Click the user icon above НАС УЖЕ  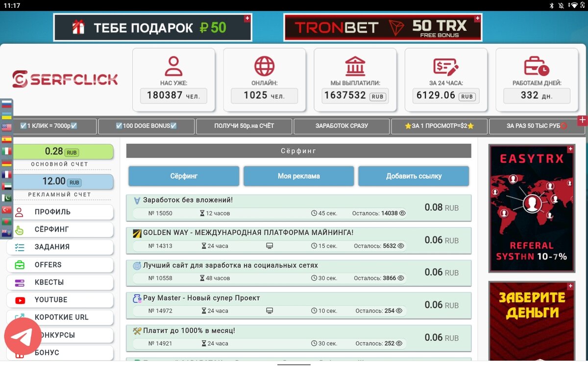[x=173, y=65]
